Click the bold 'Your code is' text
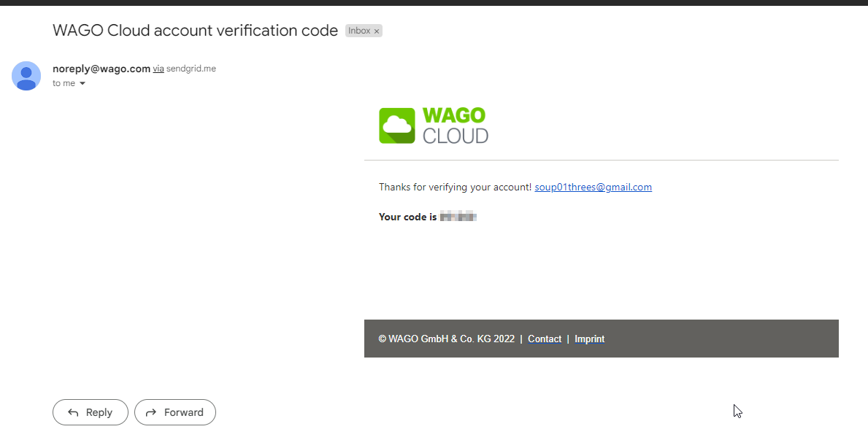 coord(408,217)
